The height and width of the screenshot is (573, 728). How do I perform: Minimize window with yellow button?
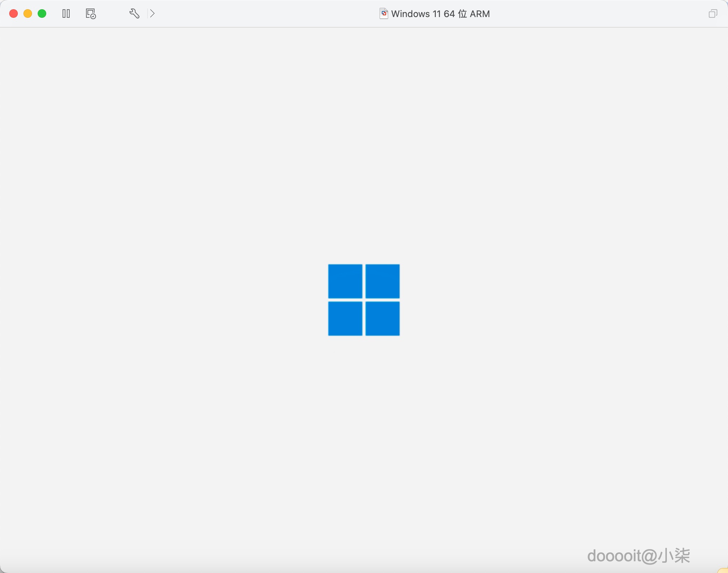(x=28, y=14)
